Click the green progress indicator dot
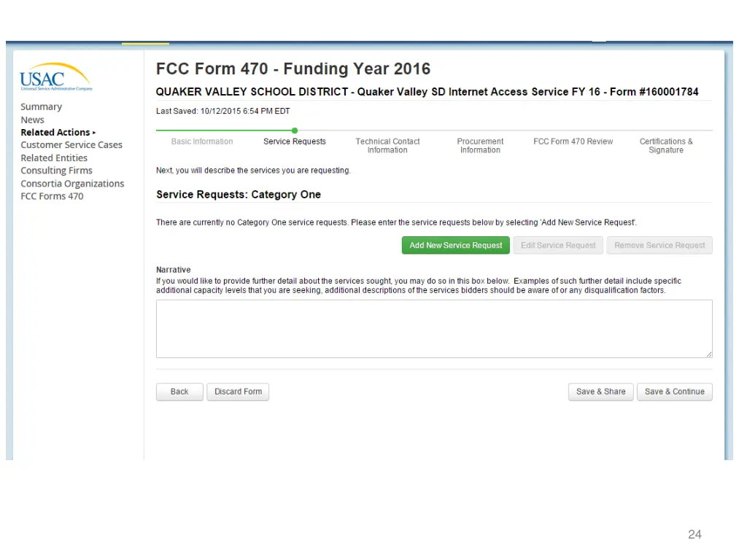747x560 pixels. point(295,131)
